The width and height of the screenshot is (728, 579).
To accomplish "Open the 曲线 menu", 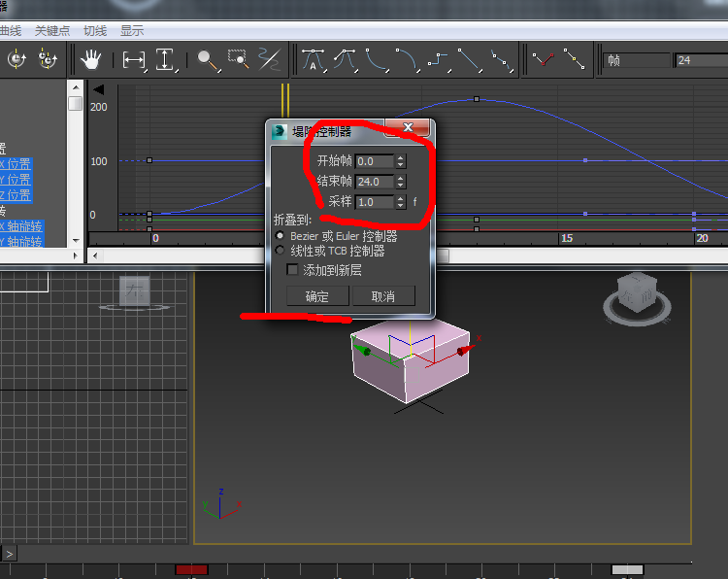I will coord(11,31).
